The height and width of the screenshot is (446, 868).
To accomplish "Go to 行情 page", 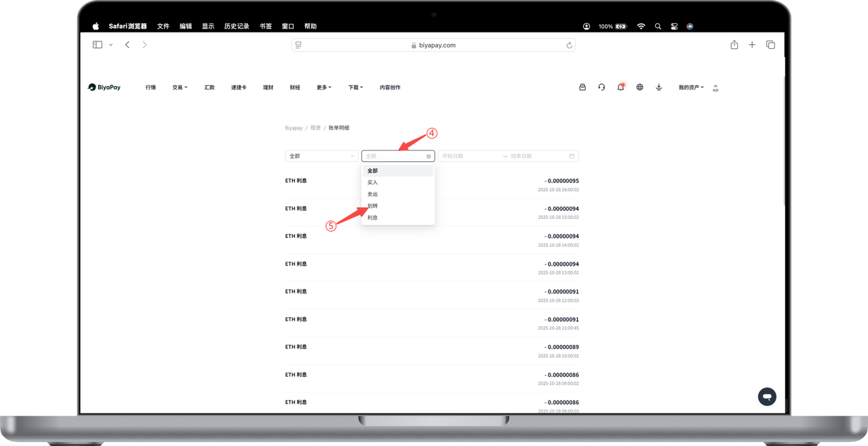I will (x=151, y=87).
